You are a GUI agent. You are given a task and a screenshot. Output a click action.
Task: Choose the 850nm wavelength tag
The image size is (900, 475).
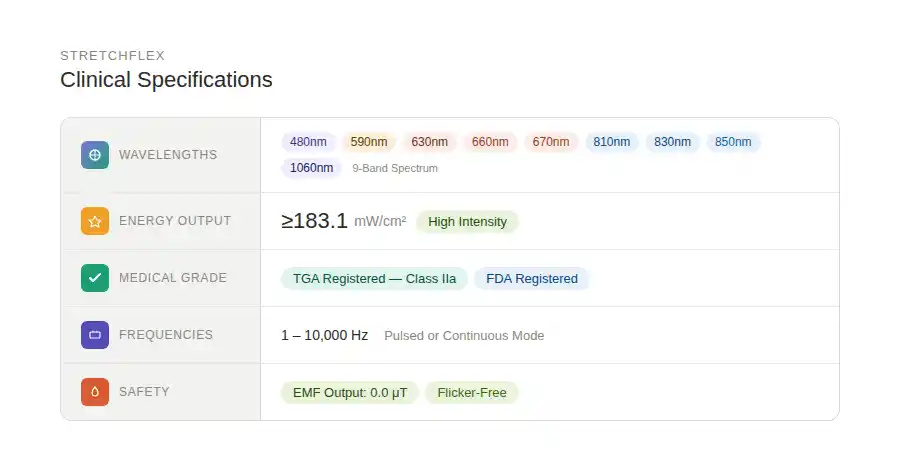pos(733,142)
